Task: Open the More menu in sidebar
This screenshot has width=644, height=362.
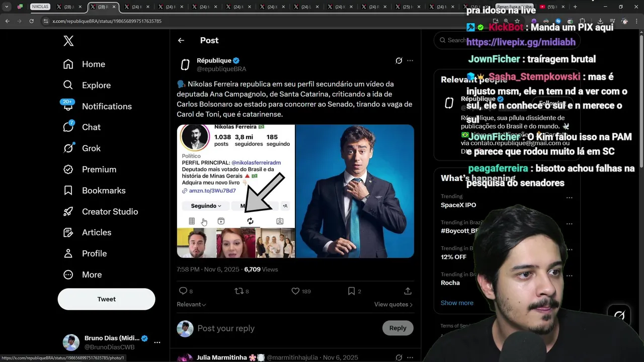Action: click(x=83, y=275)
